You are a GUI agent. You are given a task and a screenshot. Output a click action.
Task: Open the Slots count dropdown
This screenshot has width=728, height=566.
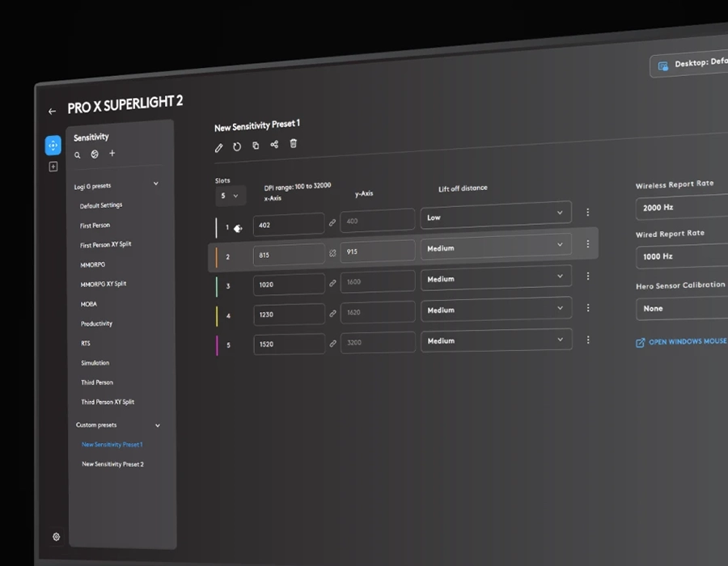tap(230, 196)
